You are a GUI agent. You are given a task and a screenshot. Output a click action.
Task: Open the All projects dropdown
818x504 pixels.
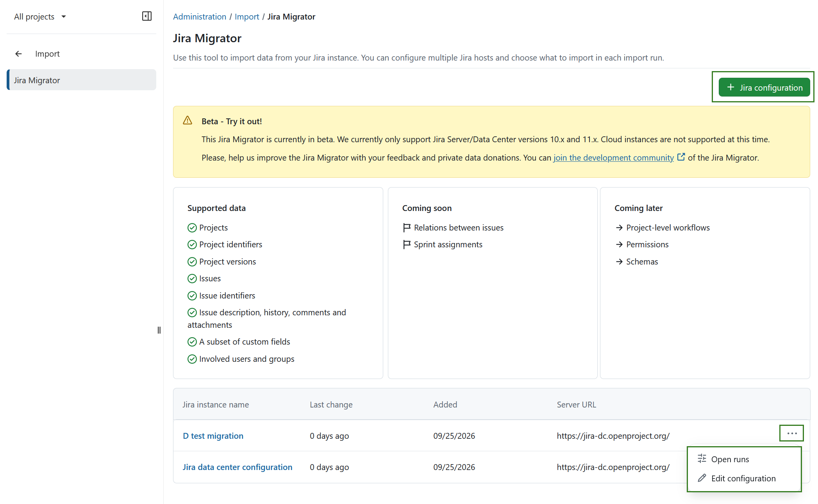pos(40,16)
